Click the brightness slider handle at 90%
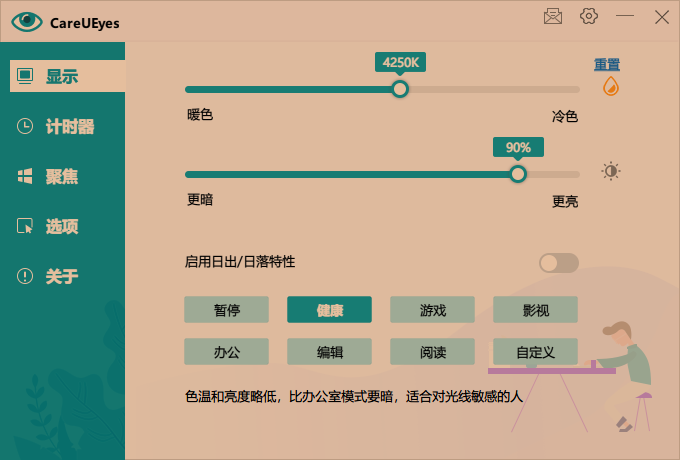Screen dimensions: 680x460 [518, 174]
